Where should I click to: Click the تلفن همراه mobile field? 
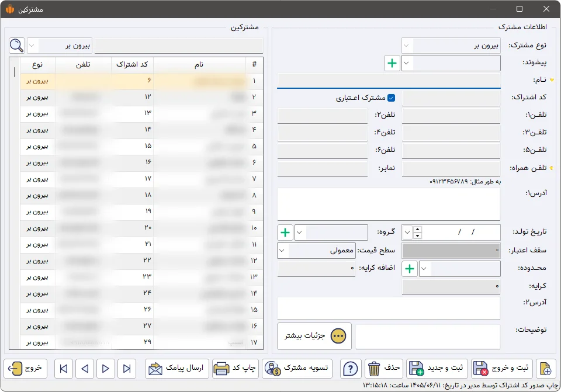pyautogui.click(x=451, y=168)
